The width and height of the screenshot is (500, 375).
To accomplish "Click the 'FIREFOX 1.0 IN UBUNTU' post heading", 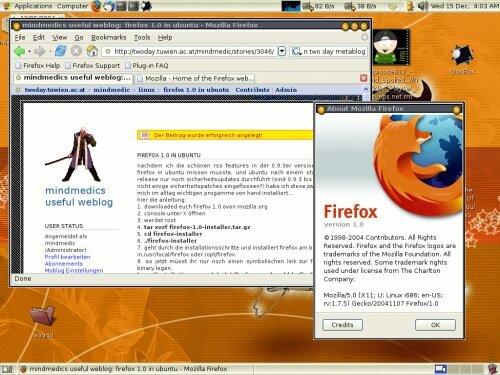I will [169, 155].
